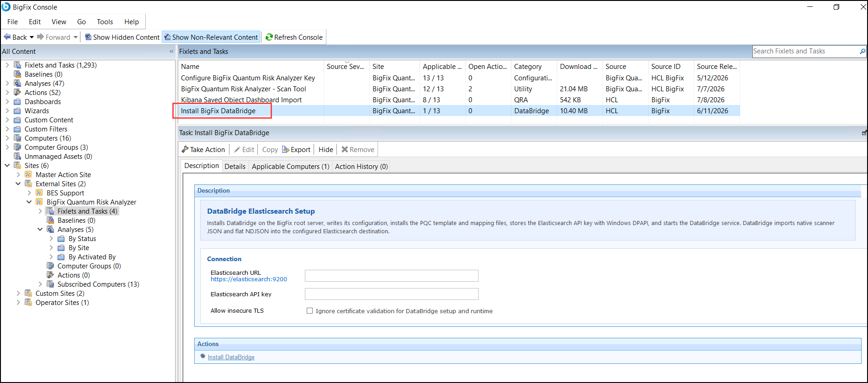Image resolution: width=868 pixels, height=383 pixels.
Task: Click the Export document icon
Action: coord(286,149)
